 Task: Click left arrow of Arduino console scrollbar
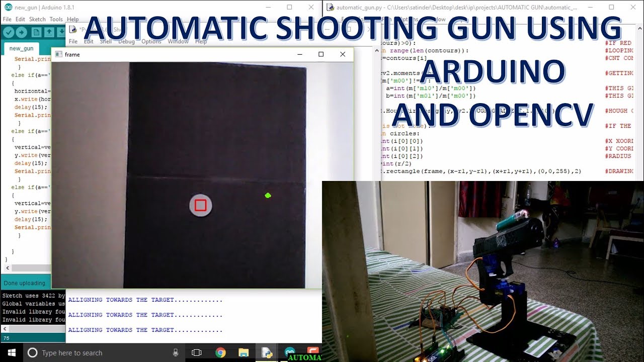[x=6, y=328]
